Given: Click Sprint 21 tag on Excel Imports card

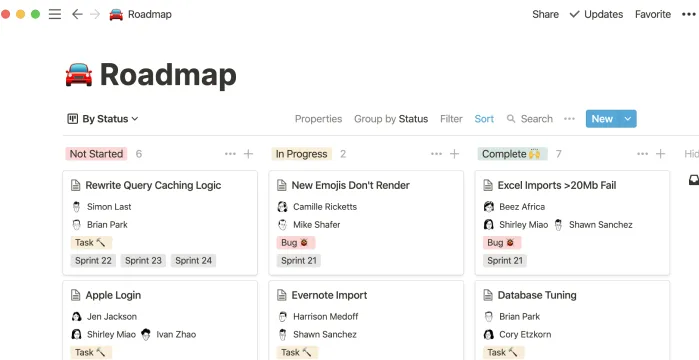Looking at the screenshot, I should (505, 261).
